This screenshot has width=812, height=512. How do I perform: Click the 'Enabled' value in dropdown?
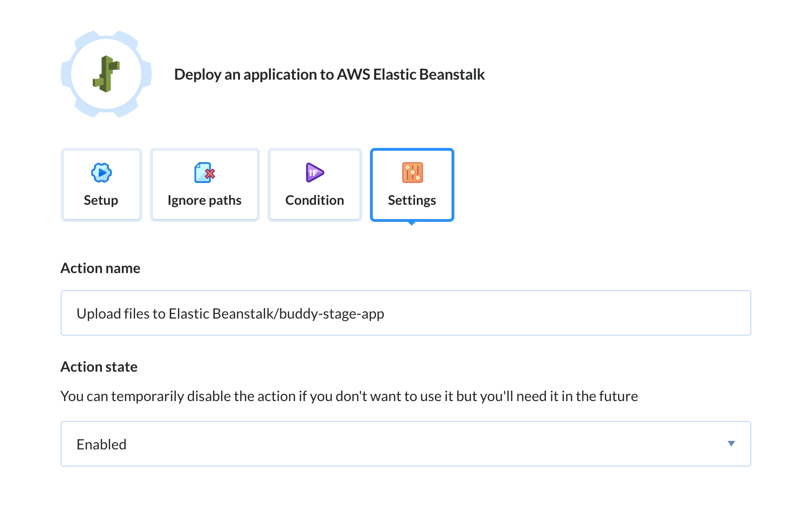click(101, 445)
